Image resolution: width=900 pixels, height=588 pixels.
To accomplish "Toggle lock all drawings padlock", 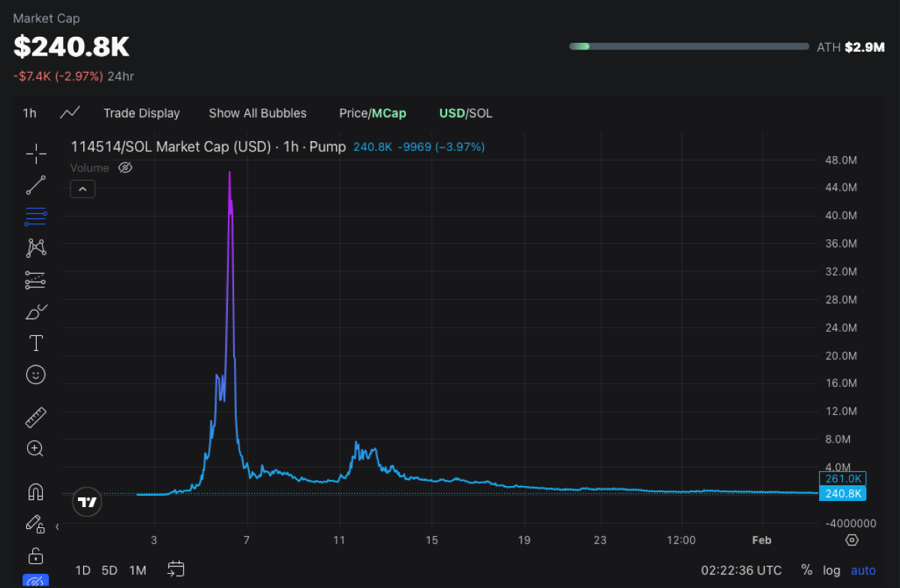I will 35,556.
